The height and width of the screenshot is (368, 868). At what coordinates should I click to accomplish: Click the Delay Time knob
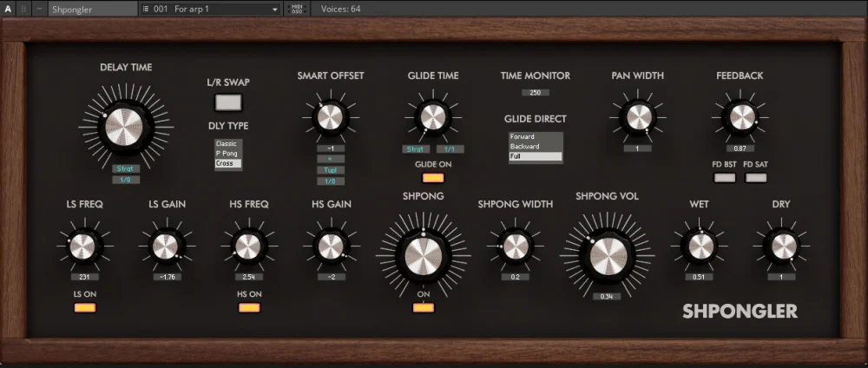coord(124,127)
